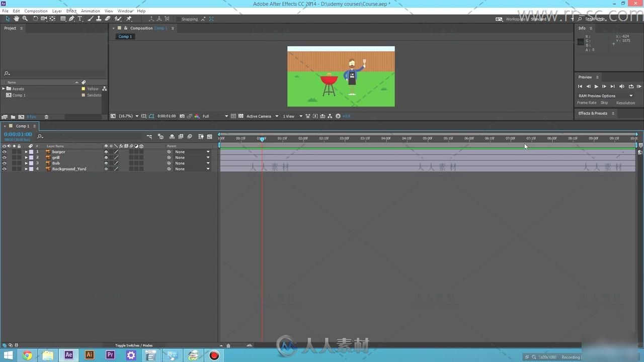Select the Roto Brush tool
Viewport: 644px width, 362px height.
click(118, 19)
